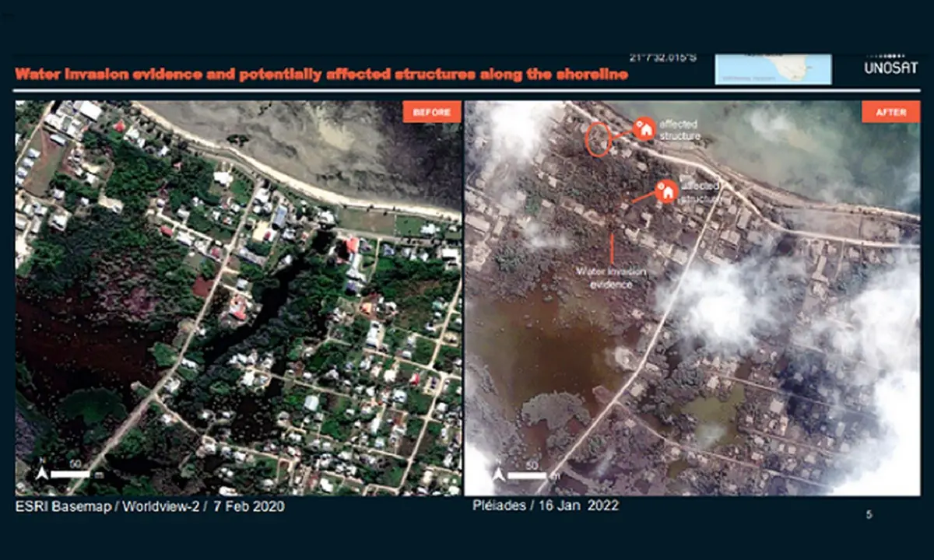The height and width of the screenshot is (560, 934).
Task: Click the 50 m scale bar in after image
Action: (533, 472)
